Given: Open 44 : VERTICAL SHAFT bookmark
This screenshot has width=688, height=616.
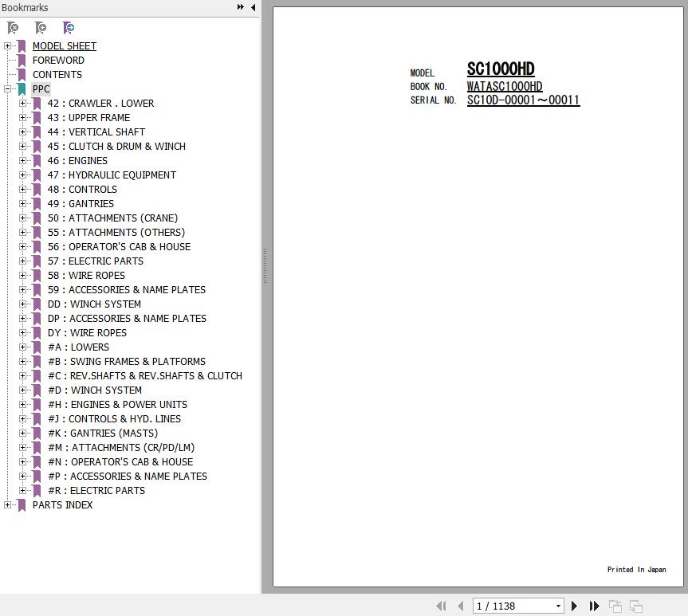Looking at the screenshot, I should [x=96, y=132].
